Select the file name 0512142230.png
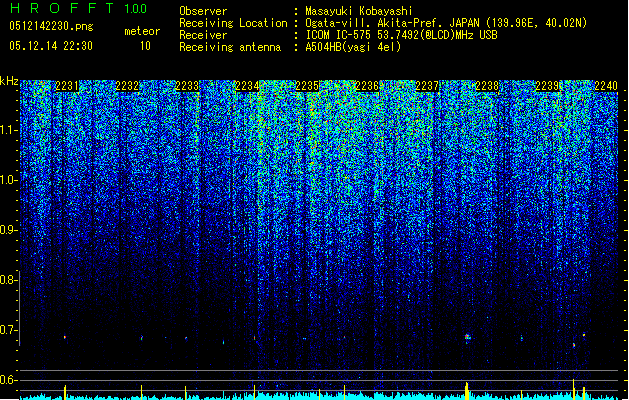The height and width of the screenshot is (400, 629). (51, 26)
